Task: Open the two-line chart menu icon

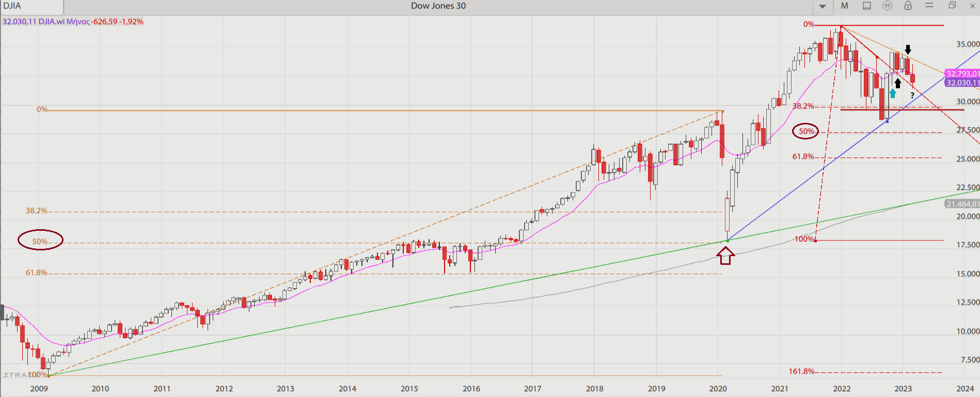Action: click(x=929, y=5)
